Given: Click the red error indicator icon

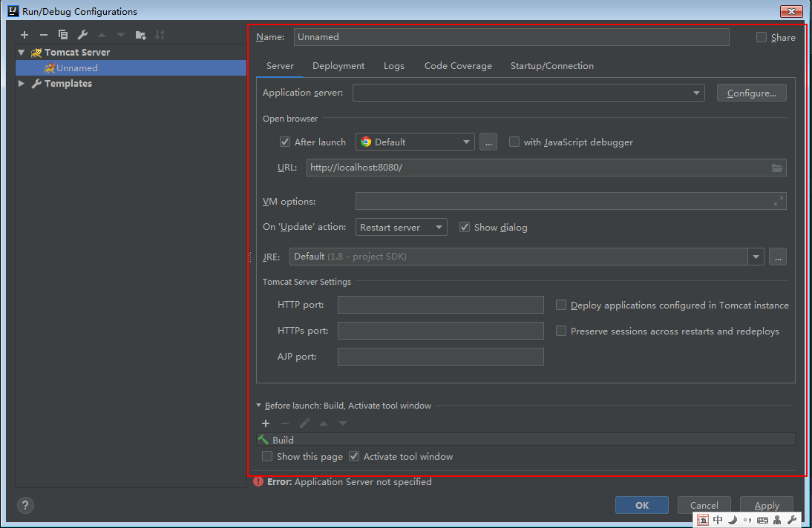Looking at the screenshot, I should pyautogui.click(x=258, y=481).
